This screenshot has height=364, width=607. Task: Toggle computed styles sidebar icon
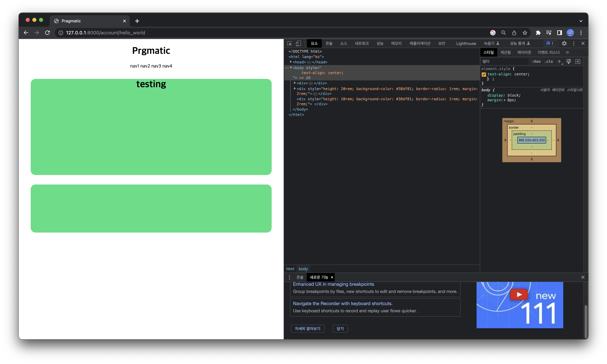(578, 62)
